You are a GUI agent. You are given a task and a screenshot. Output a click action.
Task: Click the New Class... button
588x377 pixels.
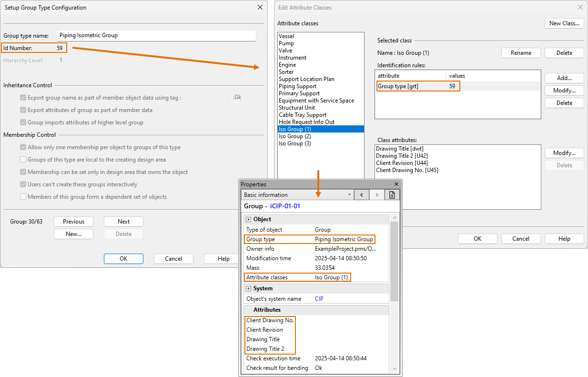coord(564,23)
